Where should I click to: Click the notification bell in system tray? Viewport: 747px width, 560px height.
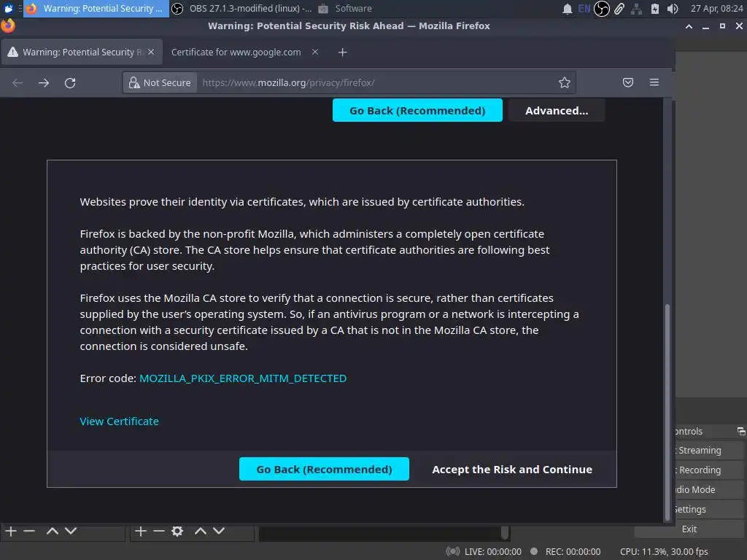click(x=567, y=9)
